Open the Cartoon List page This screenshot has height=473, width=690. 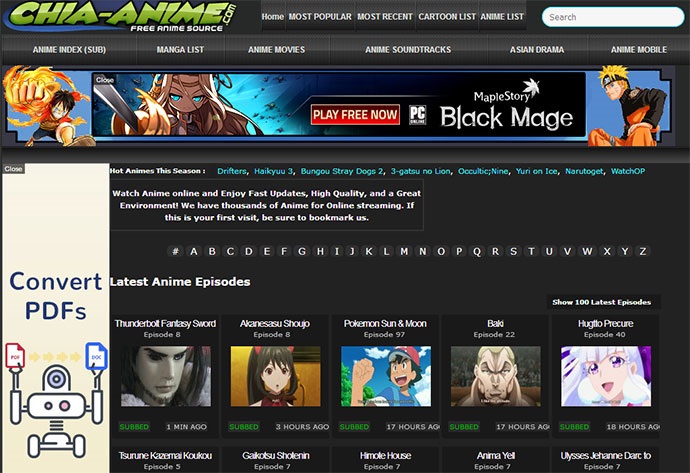[447, 17]
